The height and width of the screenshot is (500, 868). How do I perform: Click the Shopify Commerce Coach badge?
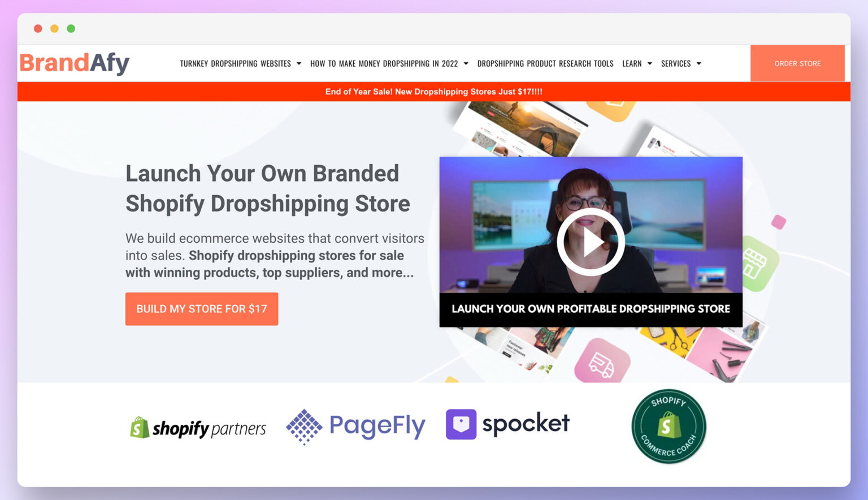point(669,426)
